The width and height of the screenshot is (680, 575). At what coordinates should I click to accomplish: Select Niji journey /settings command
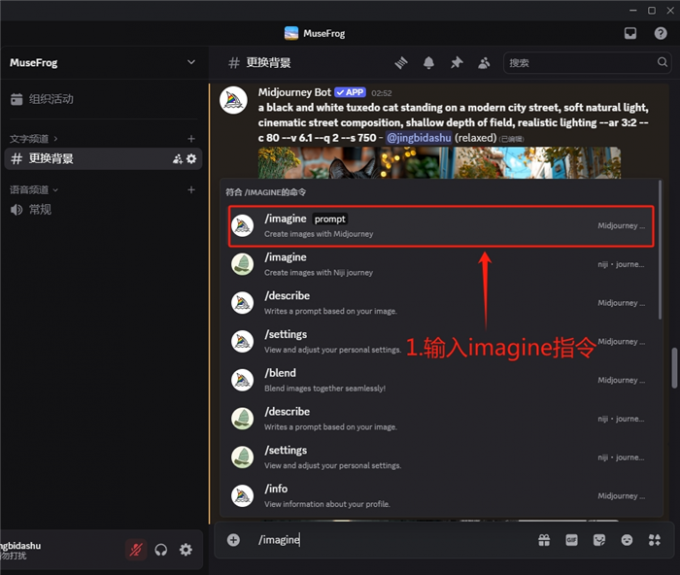click(439, 457)
